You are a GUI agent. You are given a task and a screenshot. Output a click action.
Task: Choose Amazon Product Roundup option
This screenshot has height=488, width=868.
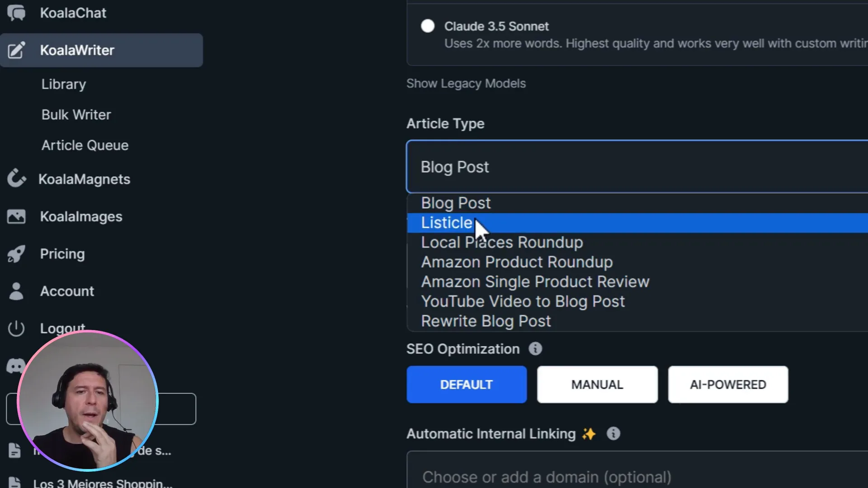tap(637, 262)
